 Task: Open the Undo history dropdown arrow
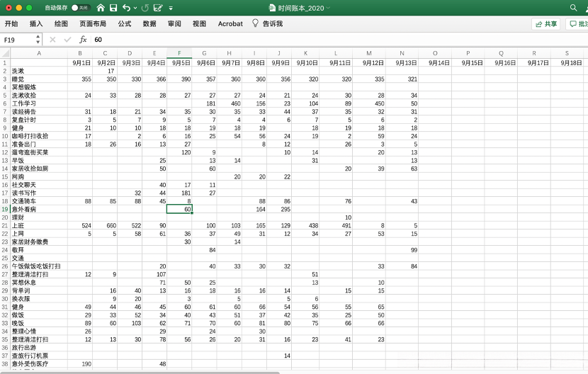pyautogui.click(x=135, y=8)
